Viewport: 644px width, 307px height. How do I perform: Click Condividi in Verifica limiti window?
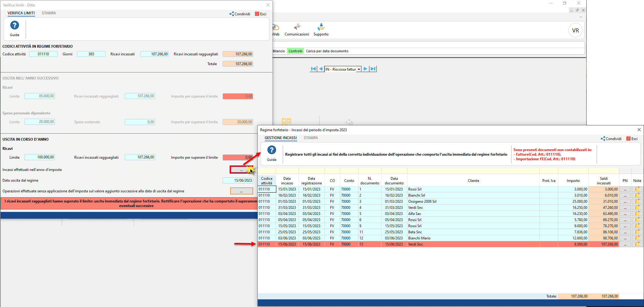240,14
